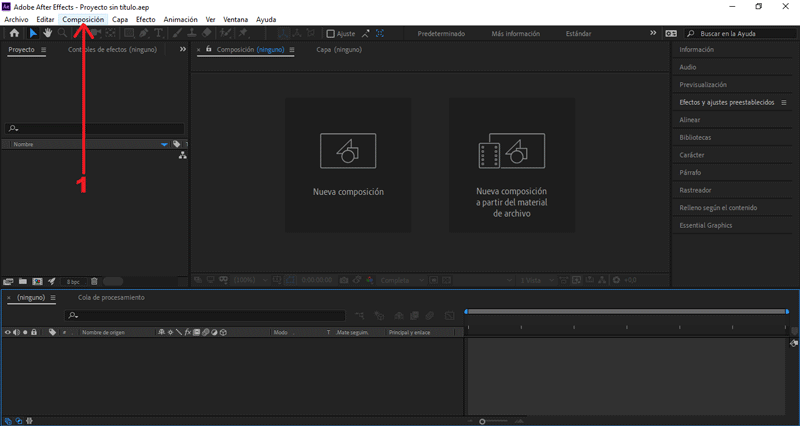Open the Información panel
The width and height of the screenshot is (800, 426).
click(x=696, y=49)
